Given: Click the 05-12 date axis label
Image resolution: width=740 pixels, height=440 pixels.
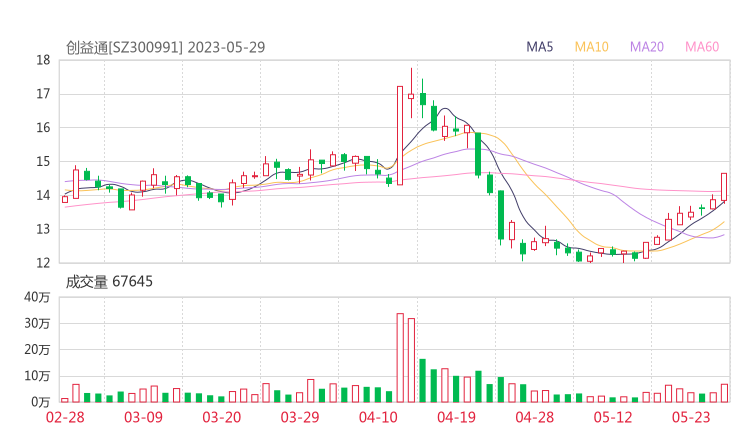Looking at the screenshot, I should (613, 417).
